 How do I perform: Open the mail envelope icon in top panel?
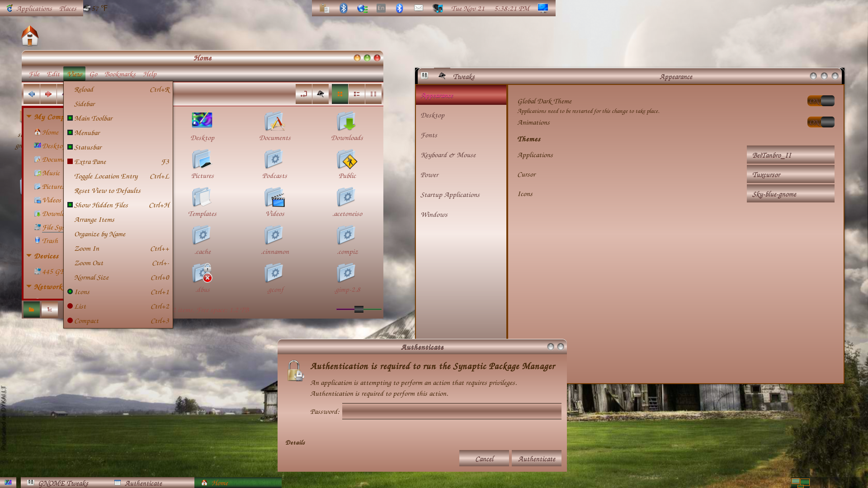pos(419,8)
